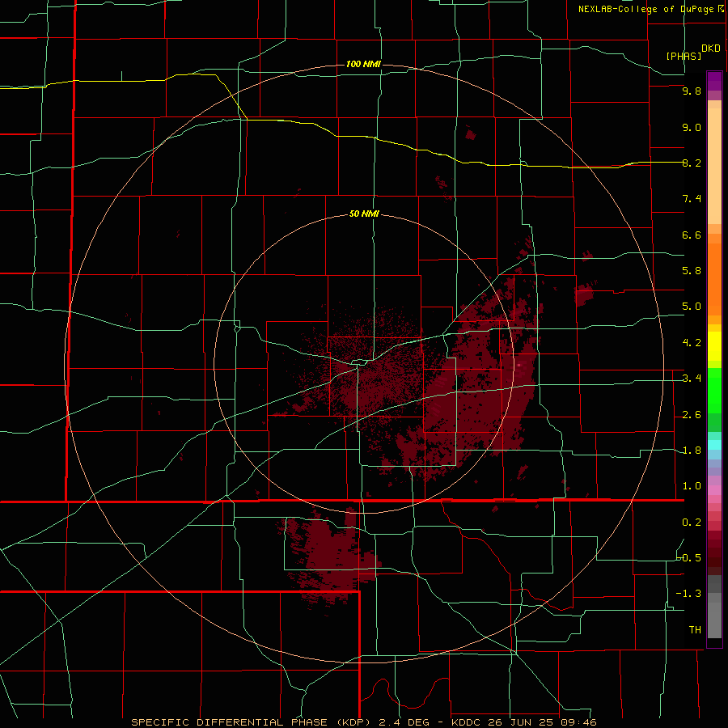Click the 100 NMI range ring label
Viewport: 728px width, 728px height.
click(363, 64)
